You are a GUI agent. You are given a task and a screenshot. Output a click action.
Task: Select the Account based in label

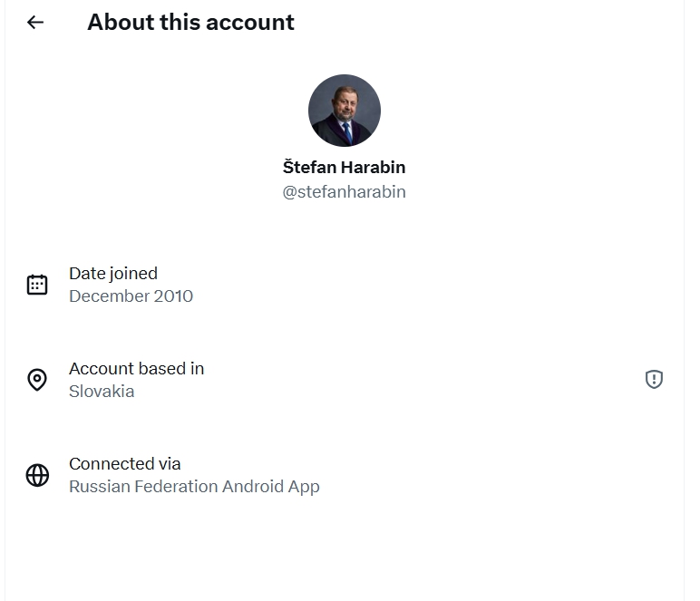(136, 369)
